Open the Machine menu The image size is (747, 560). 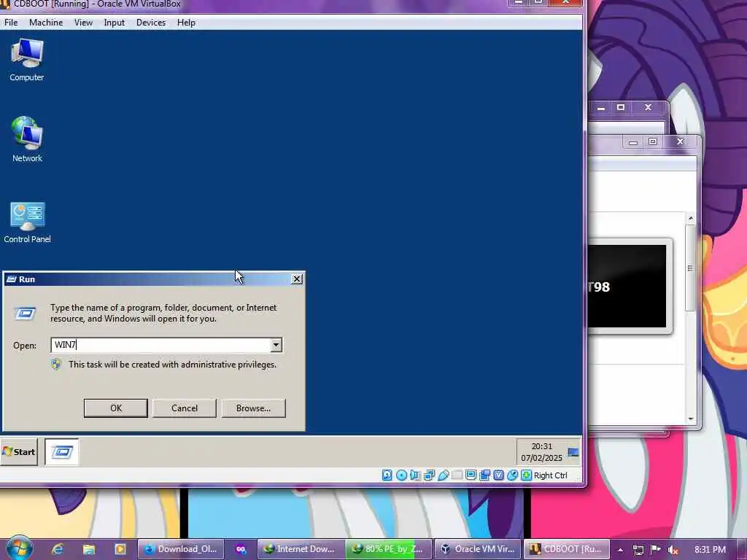46,23
